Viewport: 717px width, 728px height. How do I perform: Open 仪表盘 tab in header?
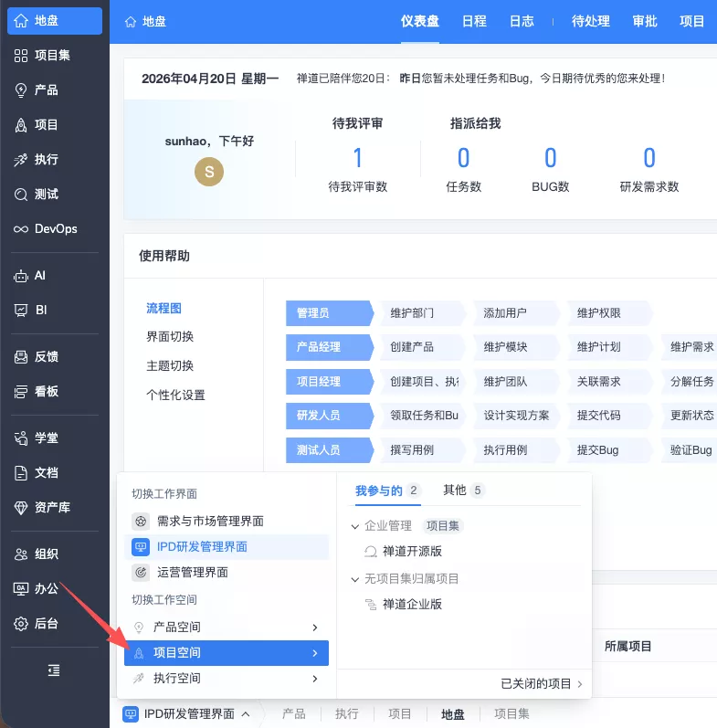(420, 21)
